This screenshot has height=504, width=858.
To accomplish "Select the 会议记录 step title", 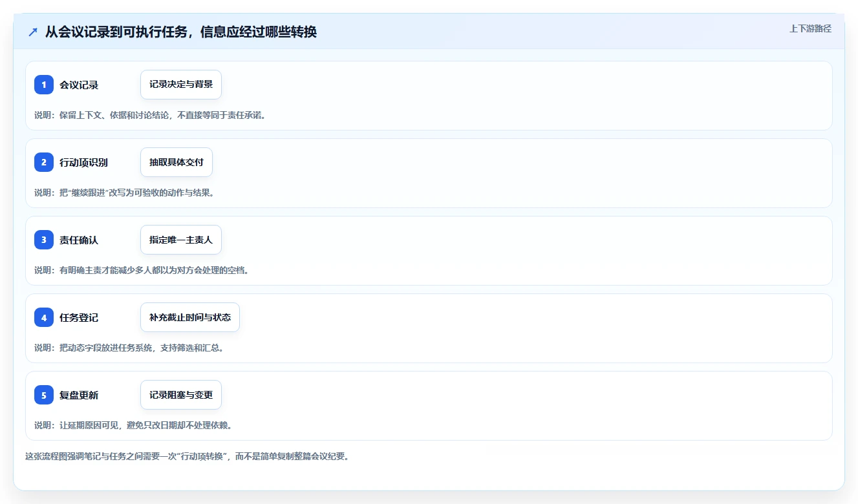I will coord(79,85).
